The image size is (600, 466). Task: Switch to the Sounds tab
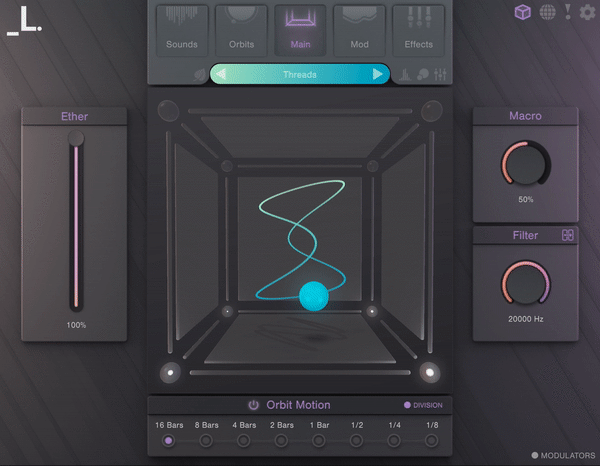[181, 29]
